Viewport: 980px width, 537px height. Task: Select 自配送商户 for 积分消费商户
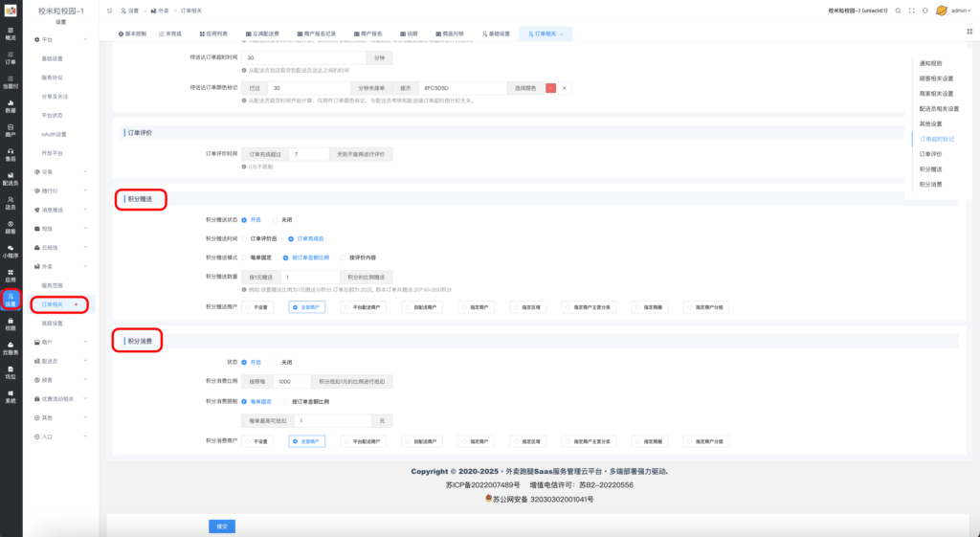click(x=422, y=441)
